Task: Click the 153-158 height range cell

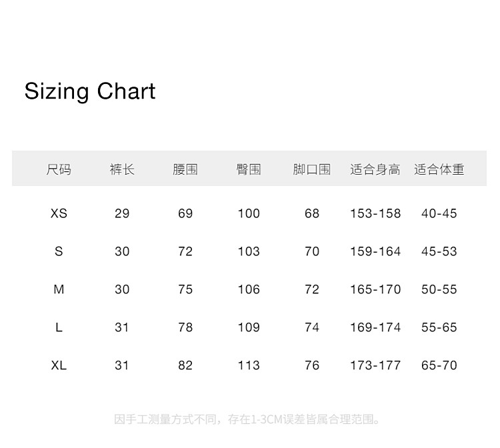Action: click(x=375, y=213)
